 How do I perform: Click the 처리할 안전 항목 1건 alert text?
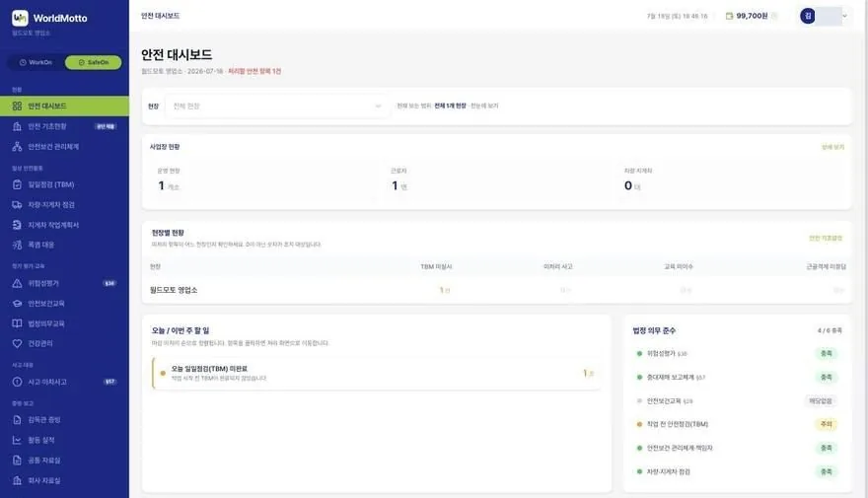pyautogui.click(x=254, y=71)
